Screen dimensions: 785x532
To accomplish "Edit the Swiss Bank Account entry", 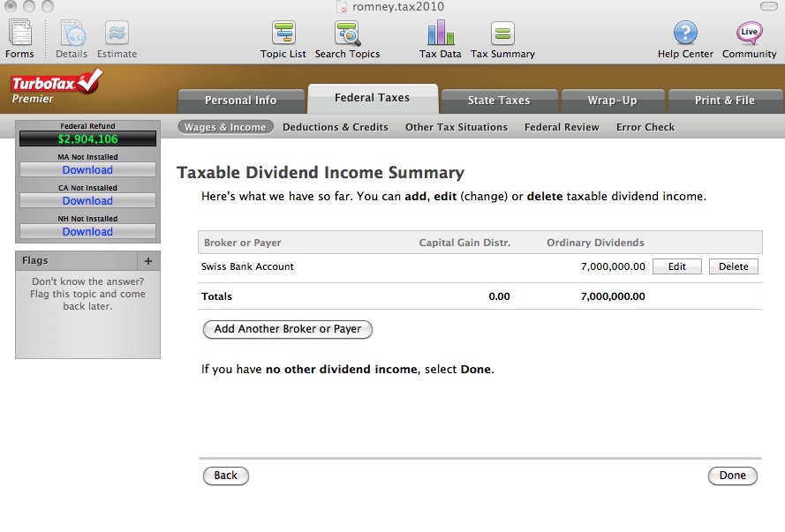I will 677,266.
